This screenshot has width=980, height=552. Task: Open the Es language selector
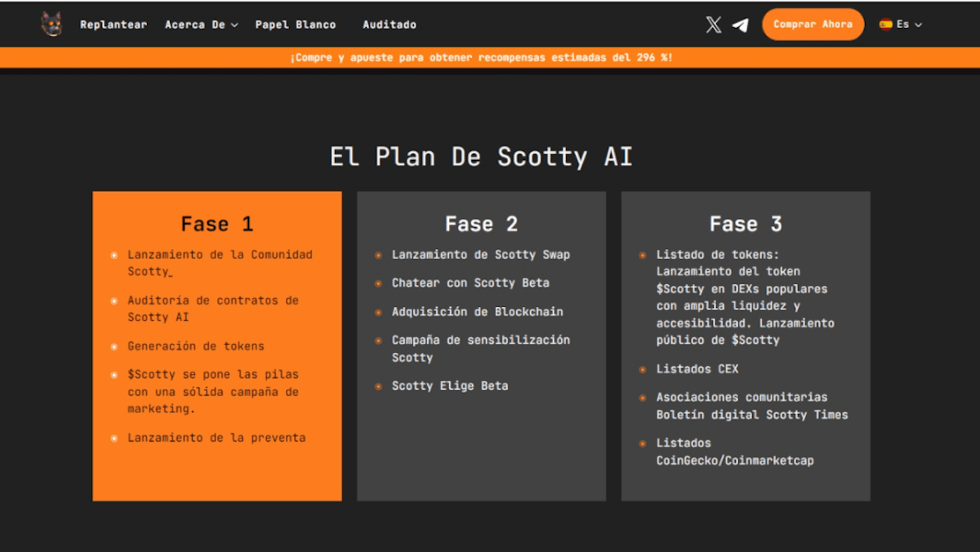coord(901,24)
